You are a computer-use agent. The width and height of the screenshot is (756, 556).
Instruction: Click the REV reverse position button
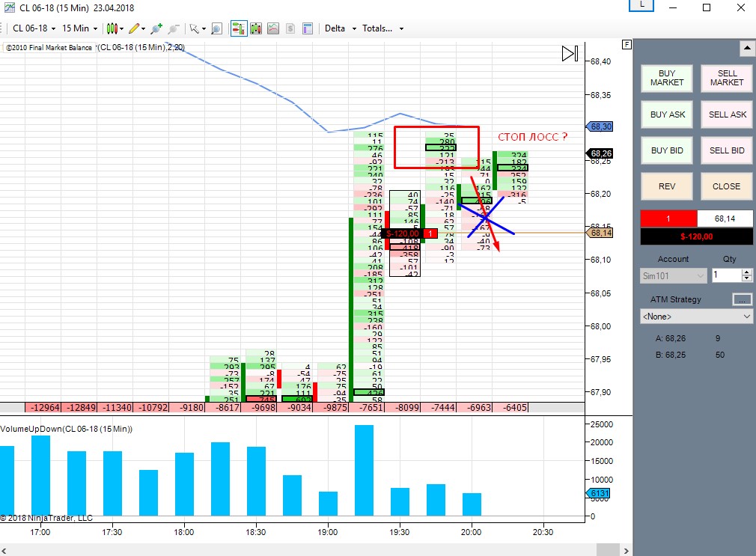667,186
